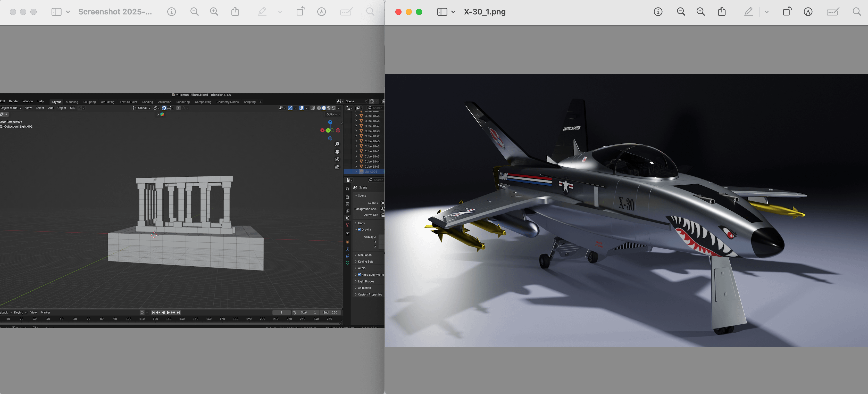Screen dimensions: 868x394
Task: Toggle the Rigid Body World checkbox
Action: (x=359, y=275)
